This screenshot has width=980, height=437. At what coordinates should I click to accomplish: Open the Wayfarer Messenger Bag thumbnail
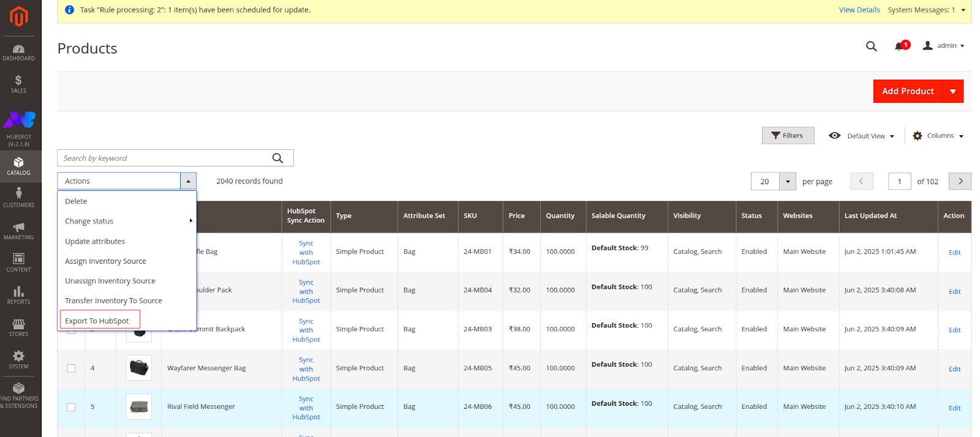tap(138, 368)
